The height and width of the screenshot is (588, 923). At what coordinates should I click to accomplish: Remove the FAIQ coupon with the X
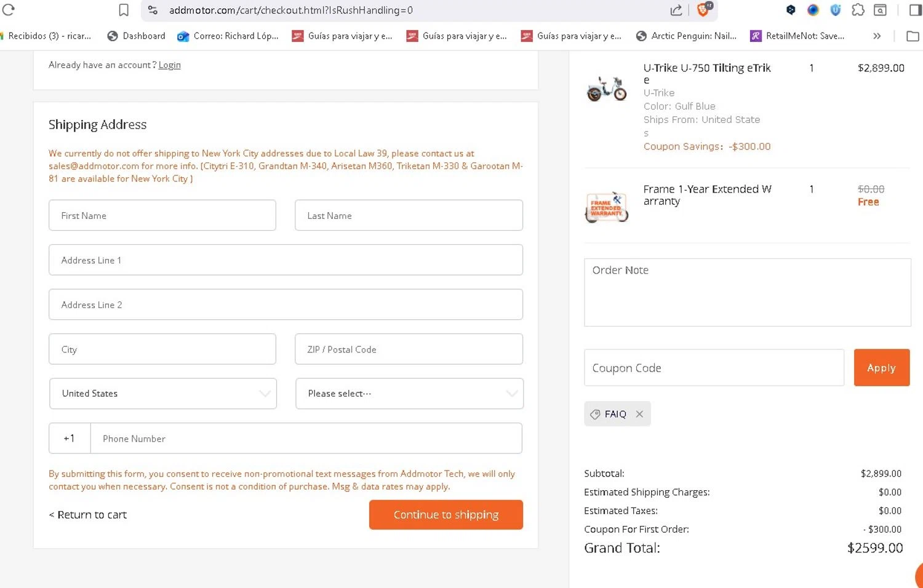coord(639,414)
